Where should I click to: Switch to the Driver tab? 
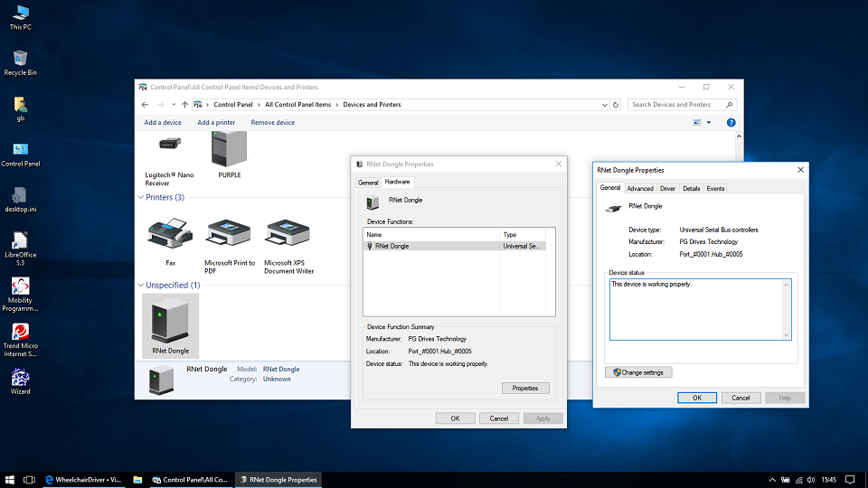pos(667,189)
